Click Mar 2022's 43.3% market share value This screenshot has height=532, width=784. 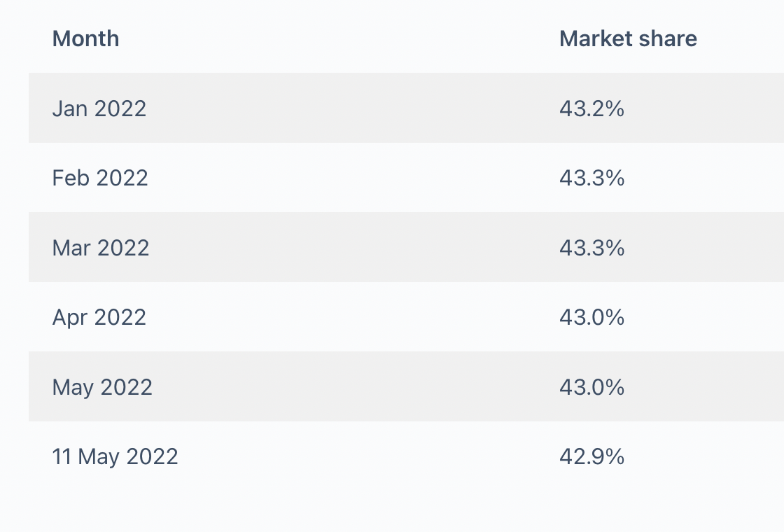[x=591, y=248]
